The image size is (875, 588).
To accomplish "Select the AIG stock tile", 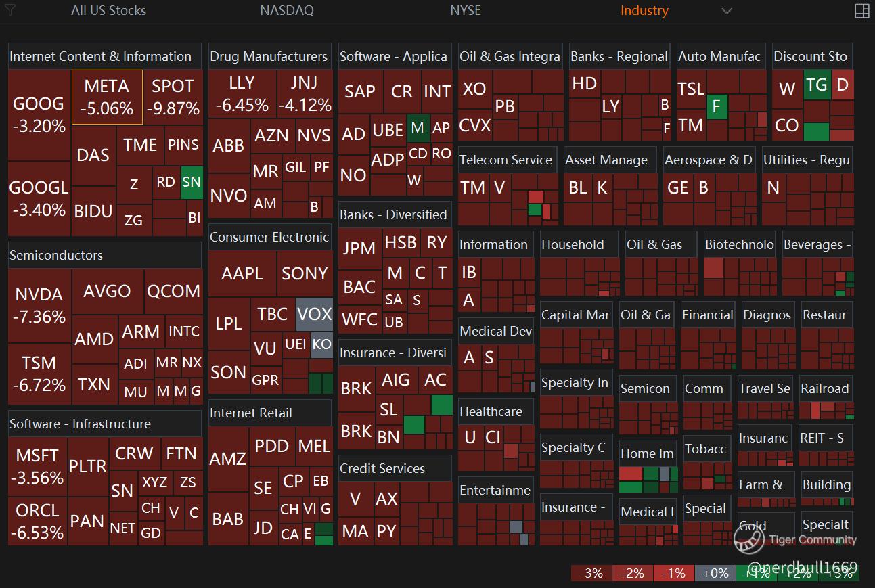I will pos(396,380).
